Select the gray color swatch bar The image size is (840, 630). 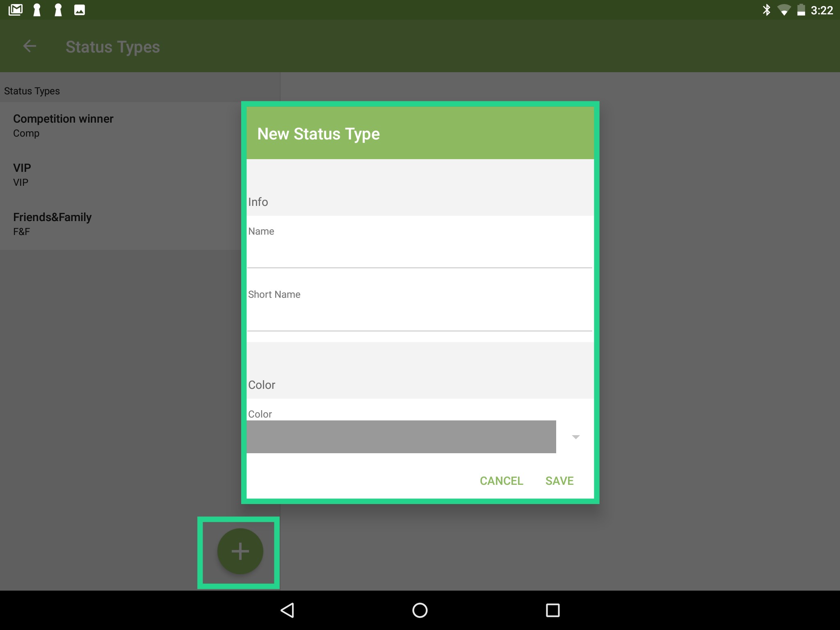401,437
